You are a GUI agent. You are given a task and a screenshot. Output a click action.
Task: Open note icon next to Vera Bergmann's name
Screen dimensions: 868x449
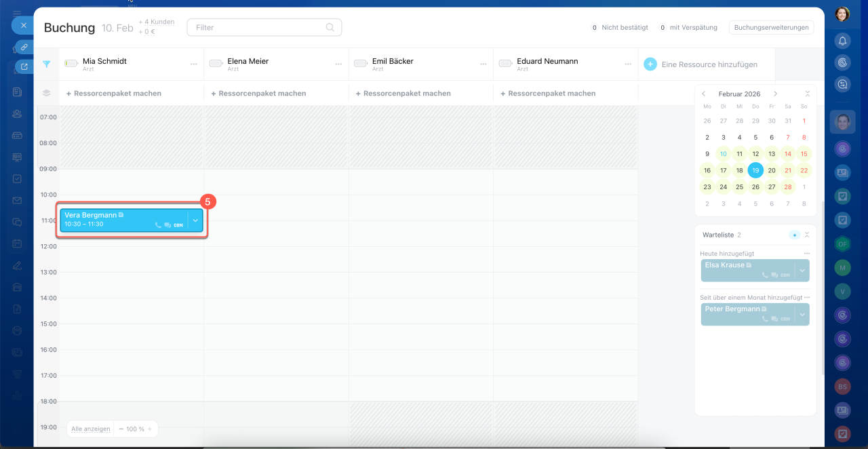tap(121, 215)
